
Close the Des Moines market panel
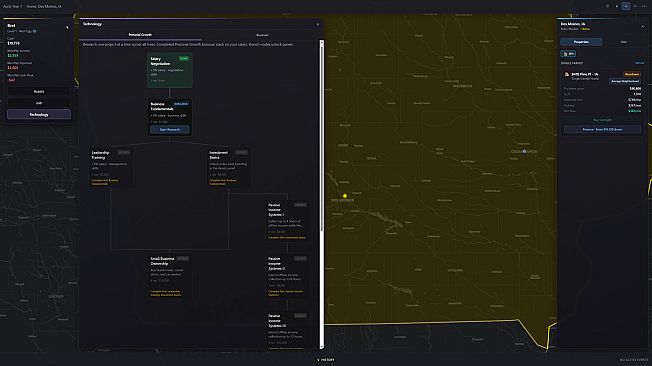pyautogui.click(x=642, y=27)
